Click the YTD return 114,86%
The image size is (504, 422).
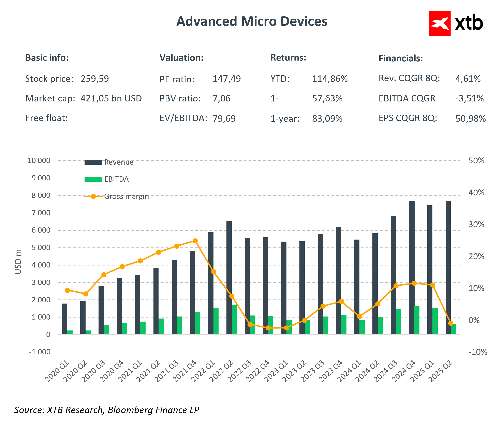point(329,79)
